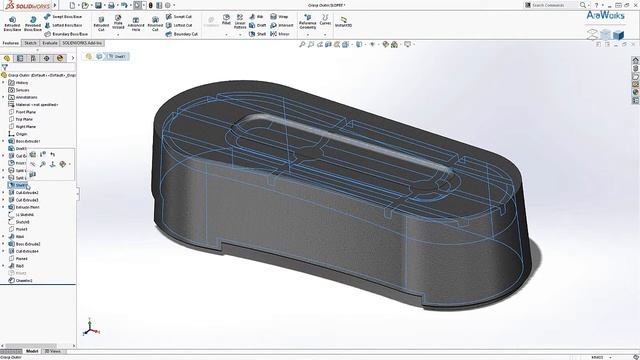Choose Swept Boss/Base feature
The image size is (640, 360).
[63, 17]
